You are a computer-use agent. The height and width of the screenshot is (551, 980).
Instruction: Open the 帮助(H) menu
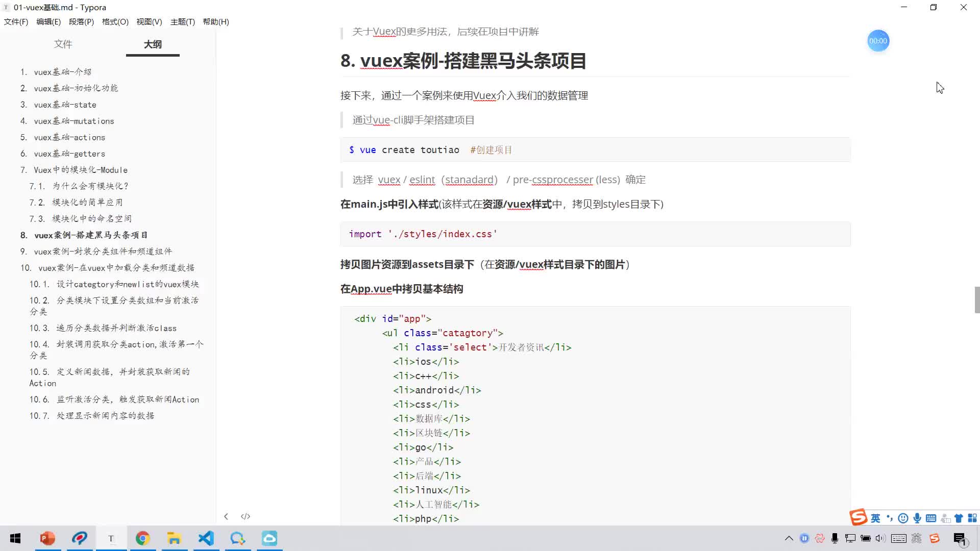(216, 22)
